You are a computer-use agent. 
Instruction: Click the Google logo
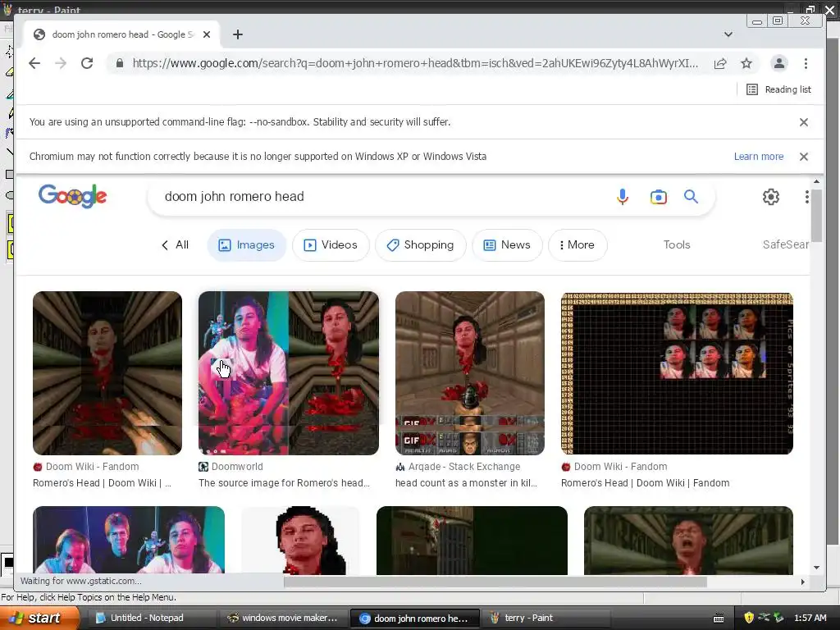tap(72, 196)
